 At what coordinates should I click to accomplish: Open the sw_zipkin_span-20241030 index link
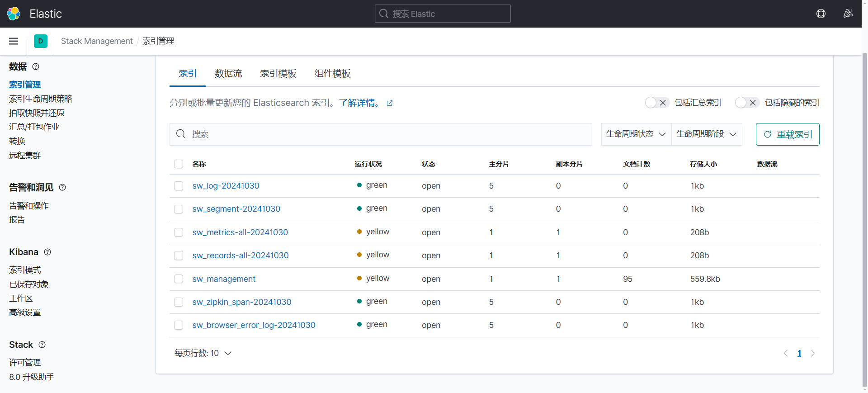242,302
